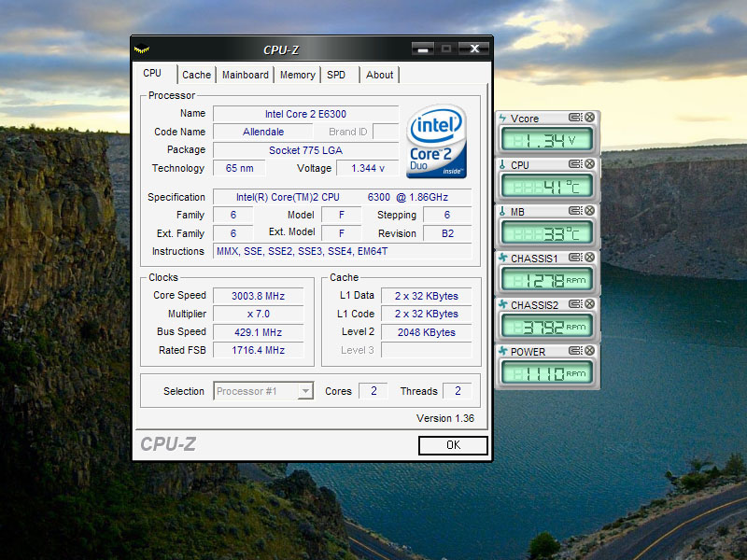The image size is (747, 560).
Task: Open settings icon on POWER widget
Action: click(x=575, y=351)
